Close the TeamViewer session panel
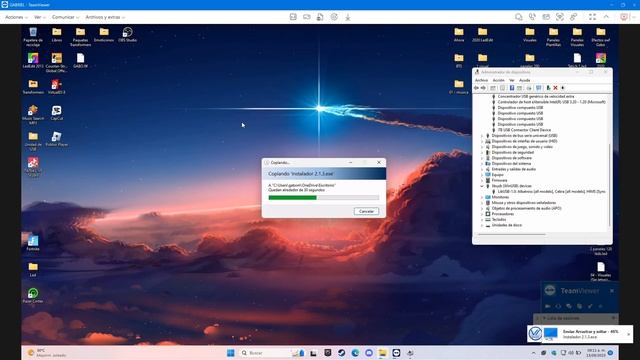 612,291
